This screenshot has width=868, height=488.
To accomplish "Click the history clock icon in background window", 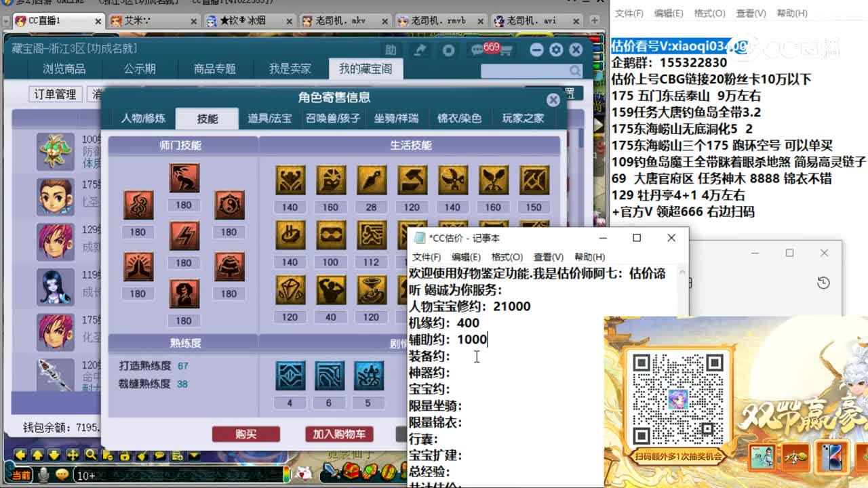I will (x=823, y=283).
